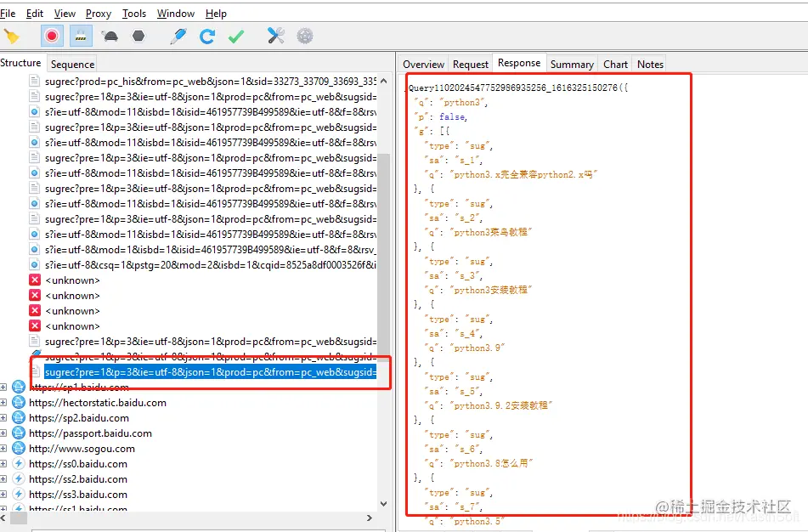Viewport: 808px width, 532px height.
Task: Select the sugrec?prod=pc_his&from=pc_web request row
Action: click(210, 82)
